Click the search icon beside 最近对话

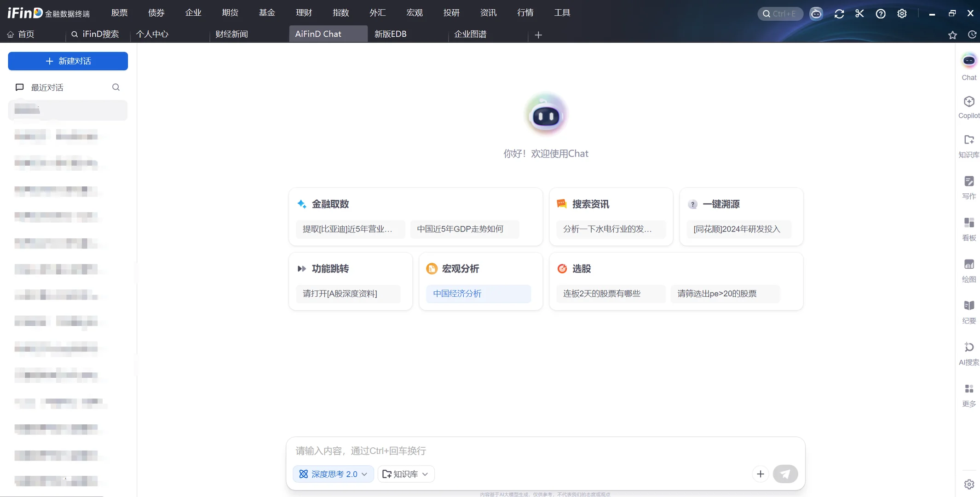pyautogui.click(x=115, y=87)
